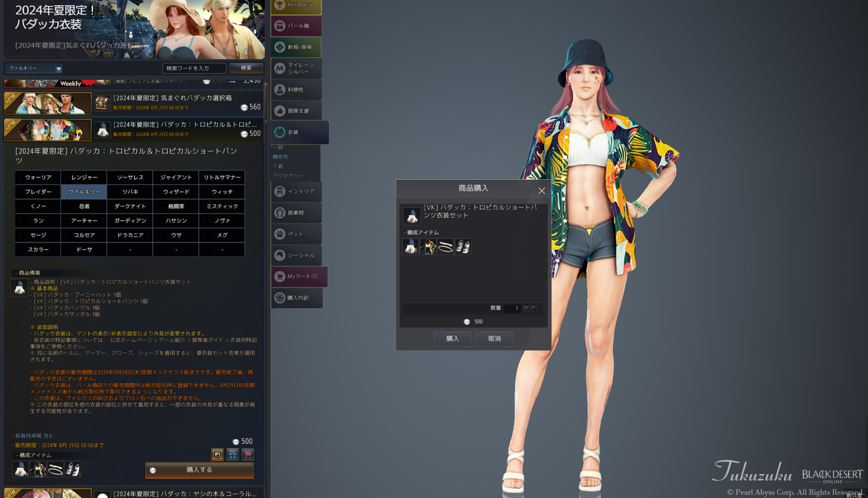This screenshot has width=868, height=498.
Task: Open the ヴァルキリー class dropdown
Action: pos(34,68)
